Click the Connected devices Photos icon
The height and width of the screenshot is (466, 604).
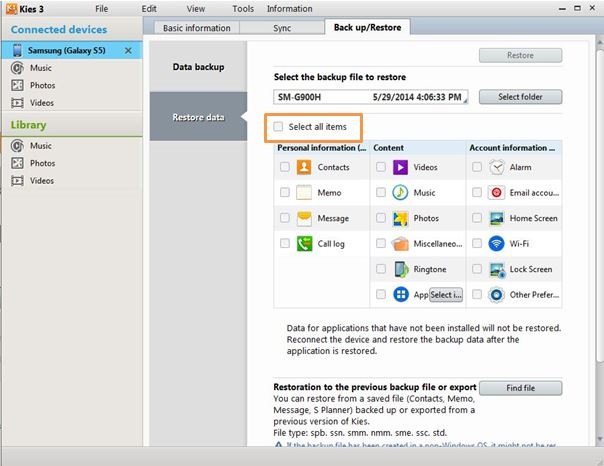tap(17, 85)
